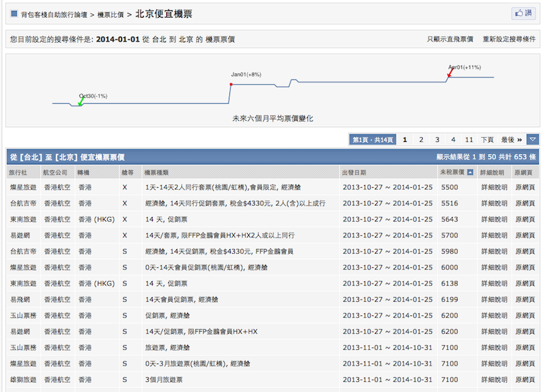This screenshot has width=543, height=392.
Task: Click 下頁 next page link
Action: click(487, 140)
